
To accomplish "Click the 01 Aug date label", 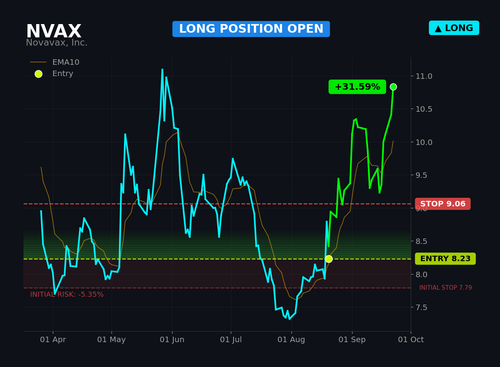I will click(x=291, y=340).
